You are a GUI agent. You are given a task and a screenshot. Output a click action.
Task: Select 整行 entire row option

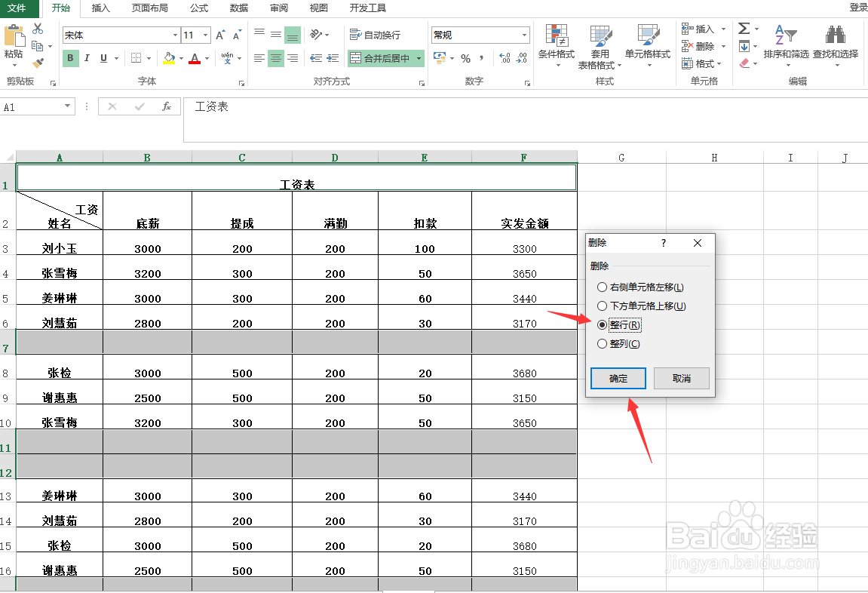coord(618,325)
